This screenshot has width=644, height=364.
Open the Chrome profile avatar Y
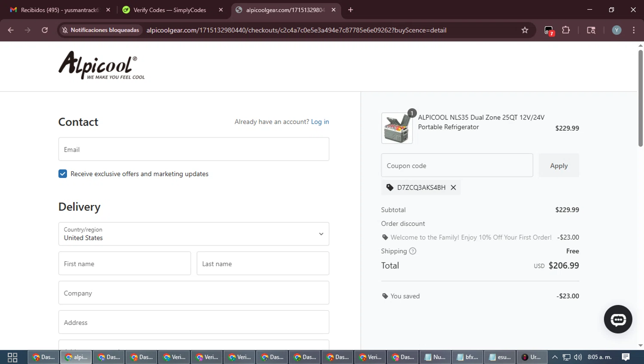(x=617, y=30)
